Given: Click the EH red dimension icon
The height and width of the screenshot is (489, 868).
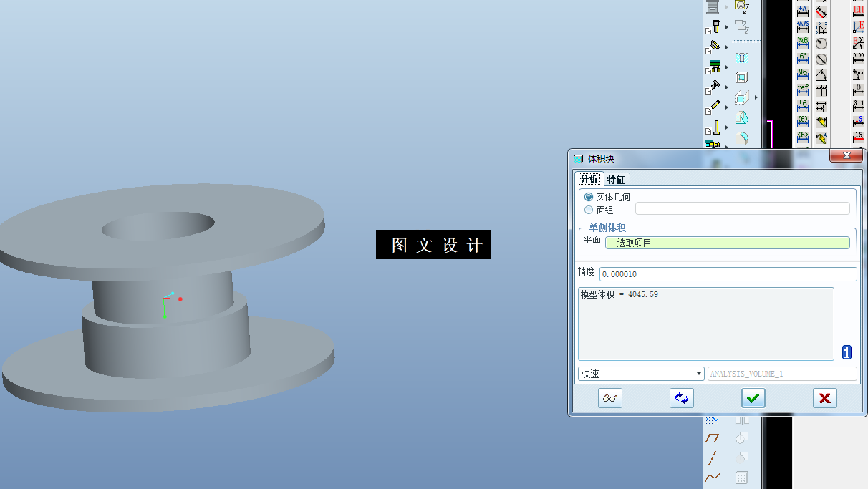Looking at the screenshot, I should click(x=859, y=11).
